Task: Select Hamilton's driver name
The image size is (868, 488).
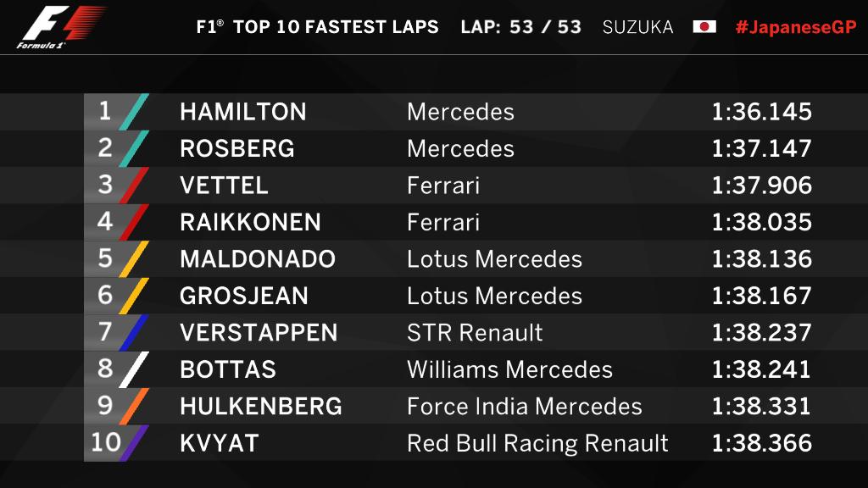Action: coord(243,112)
